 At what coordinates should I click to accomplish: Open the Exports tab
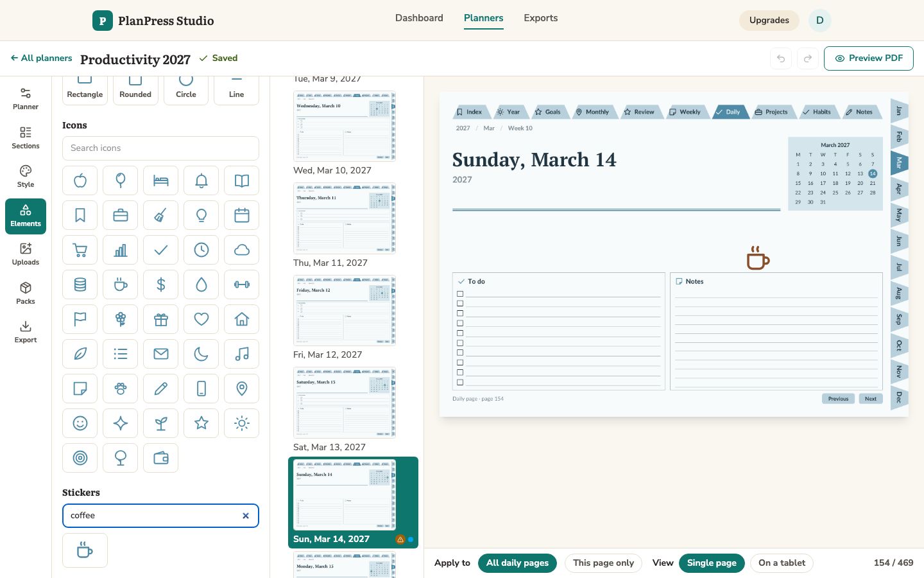tap(541, 18)
